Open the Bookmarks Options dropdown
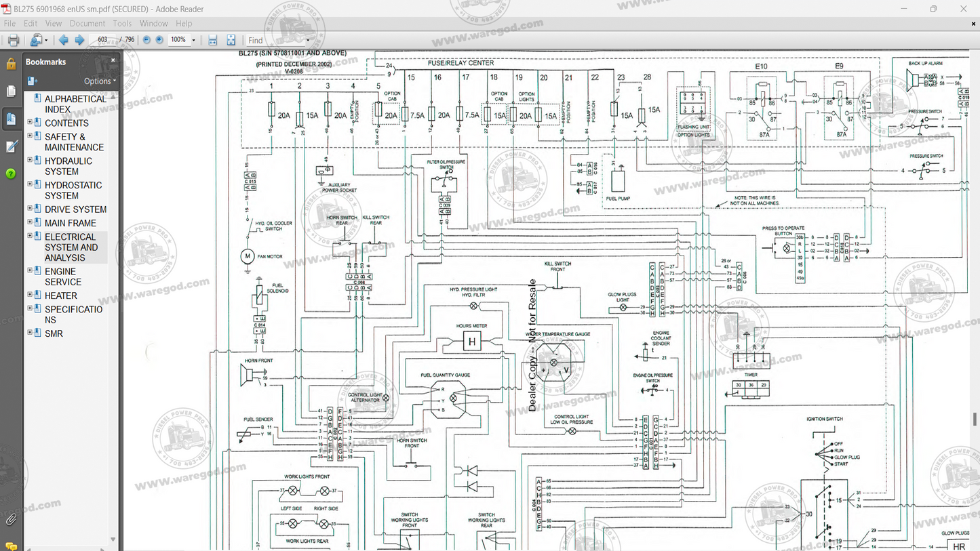 point(100,81)
